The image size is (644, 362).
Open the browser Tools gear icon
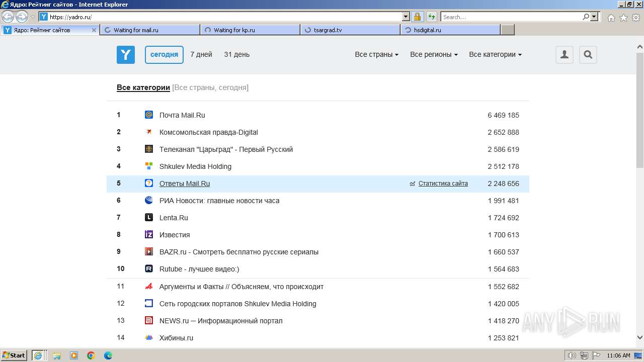coord(636,18)
